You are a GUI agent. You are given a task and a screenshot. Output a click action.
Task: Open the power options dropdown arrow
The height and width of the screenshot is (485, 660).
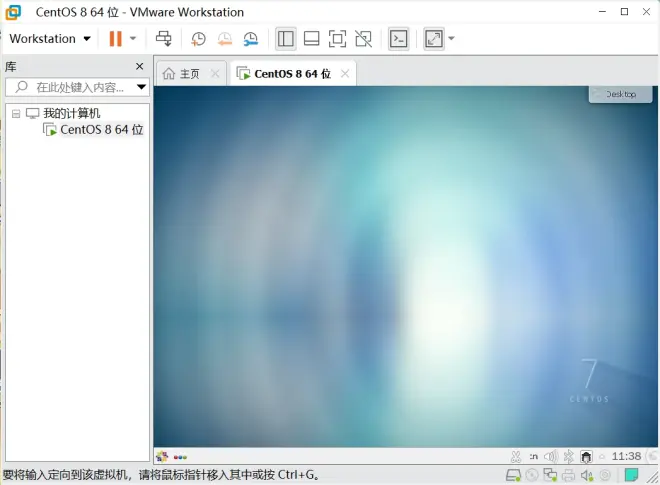click(133, 39)
